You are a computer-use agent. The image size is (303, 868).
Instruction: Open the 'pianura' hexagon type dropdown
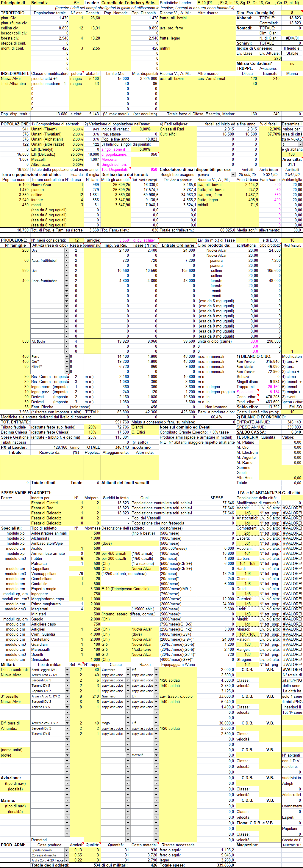click(x=233, y=174)
